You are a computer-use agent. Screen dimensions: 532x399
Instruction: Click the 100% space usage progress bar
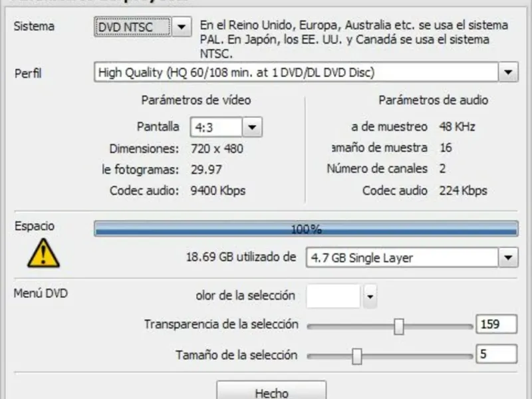point(306,228)
